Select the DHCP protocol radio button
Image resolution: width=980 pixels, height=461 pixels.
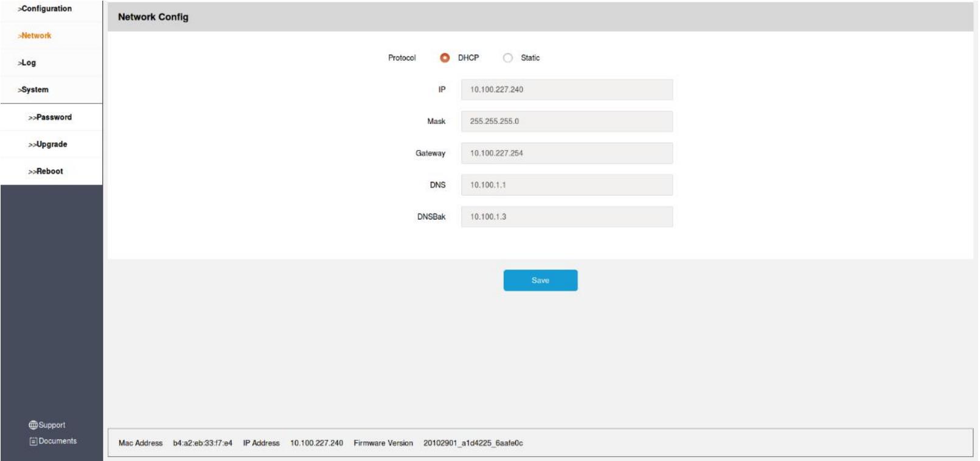(445, 58)
